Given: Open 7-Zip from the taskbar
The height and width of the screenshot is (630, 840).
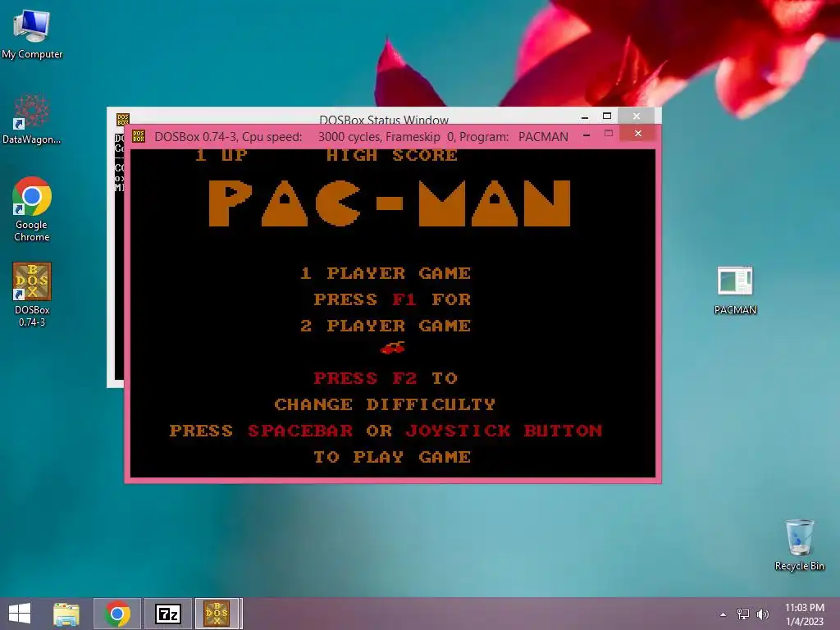Looking at the screenshot, I should [x=167, y=614].
